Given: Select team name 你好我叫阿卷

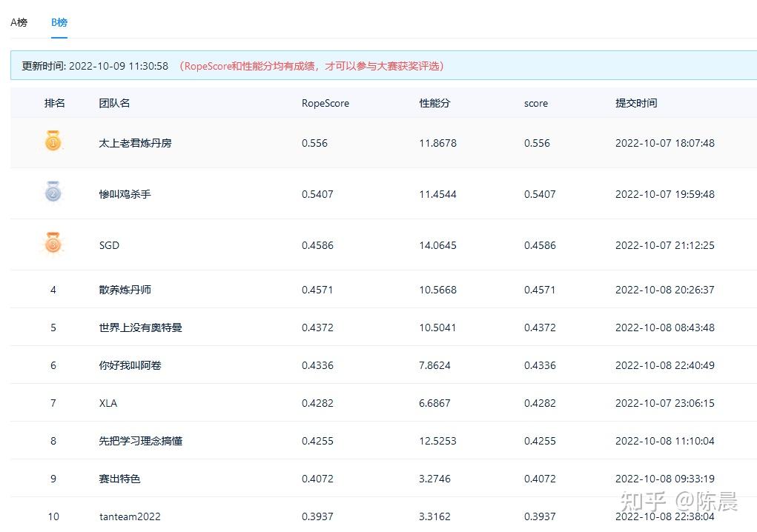Looking at the screenshot, I should 130,365.
